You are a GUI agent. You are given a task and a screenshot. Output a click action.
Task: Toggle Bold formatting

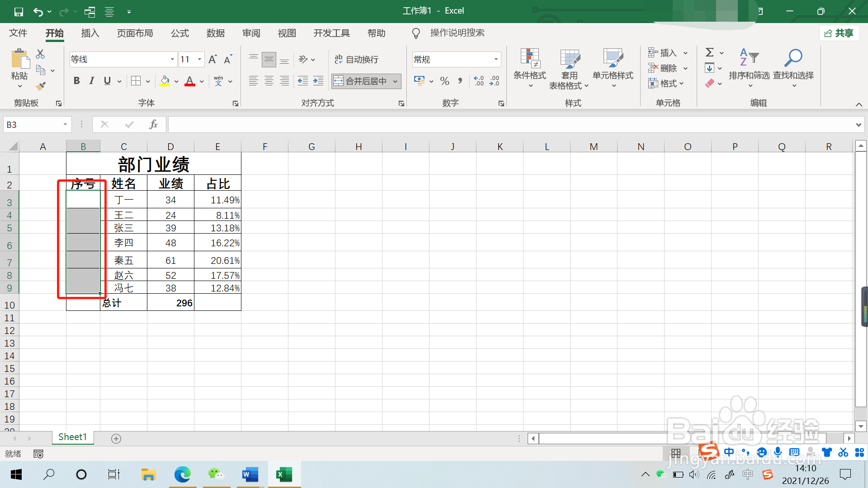coord(76,81)
